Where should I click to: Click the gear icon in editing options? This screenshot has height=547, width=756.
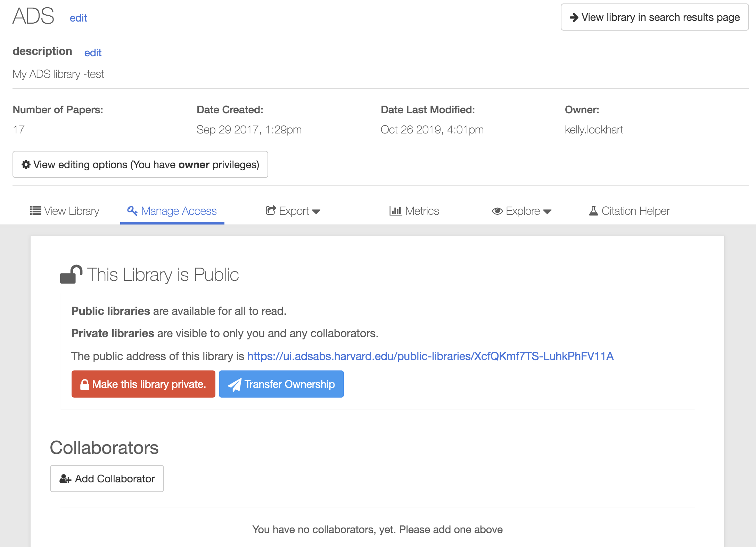26,164
